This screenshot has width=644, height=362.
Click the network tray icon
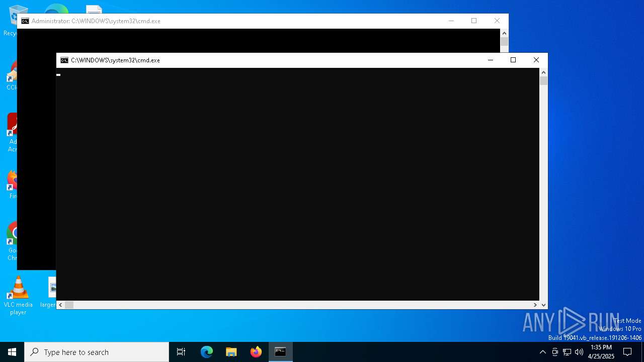coord(567,352)
